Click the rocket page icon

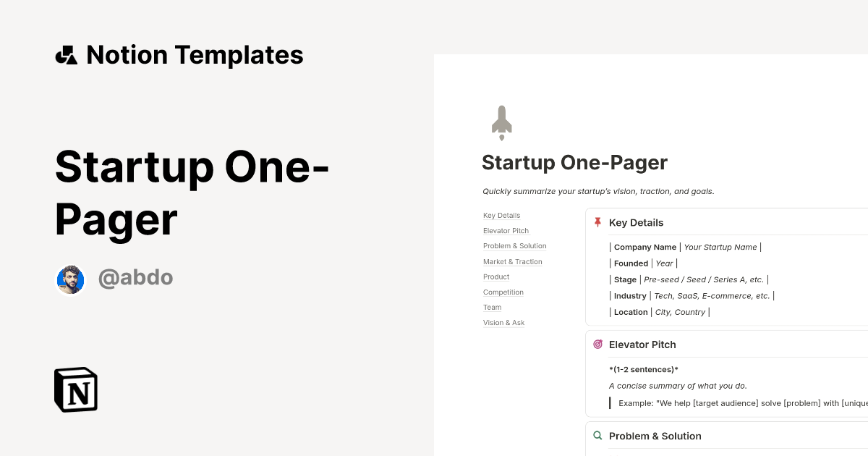501,122
